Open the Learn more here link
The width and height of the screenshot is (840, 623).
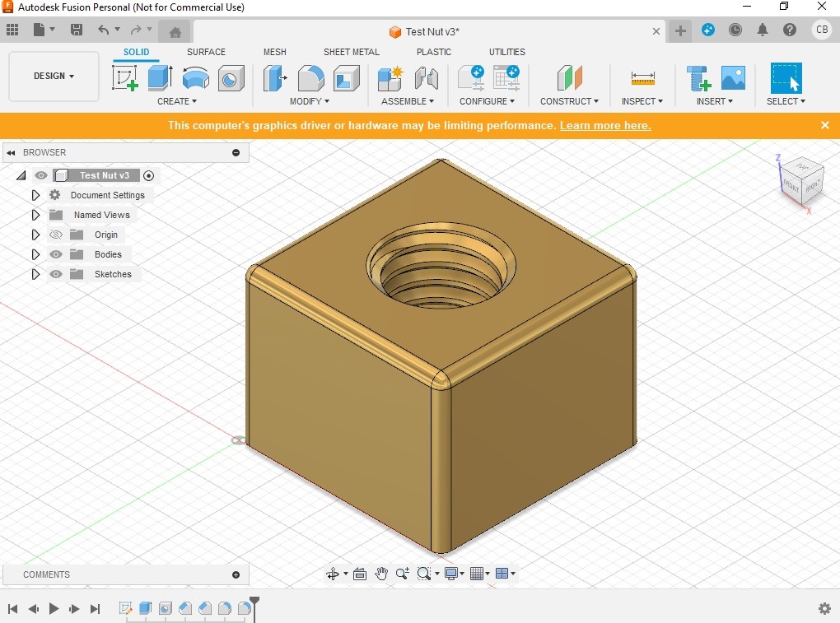[605, 125]
